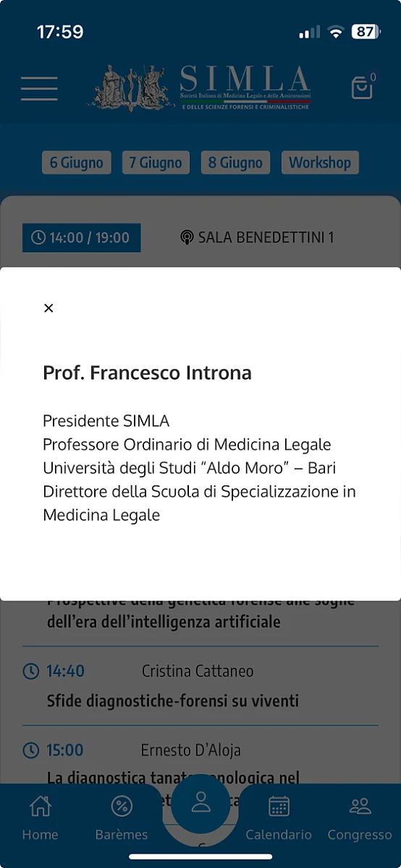Image resolution: width=401 pixels, height=868 pixels.
Task: Tap the 14:40 clock icon
Action: (x=30, y=671)
